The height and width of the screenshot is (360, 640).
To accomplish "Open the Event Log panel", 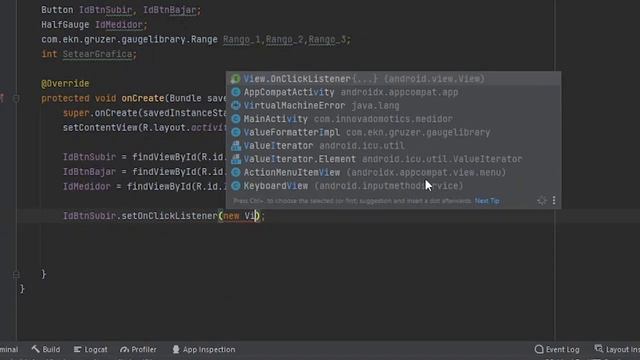I will (557, 349).
